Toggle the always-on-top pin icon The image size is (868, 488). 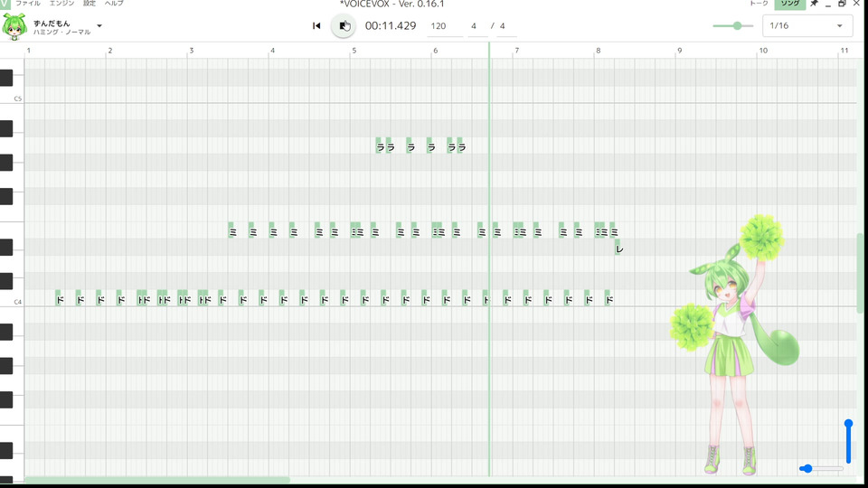click(815, 4)
